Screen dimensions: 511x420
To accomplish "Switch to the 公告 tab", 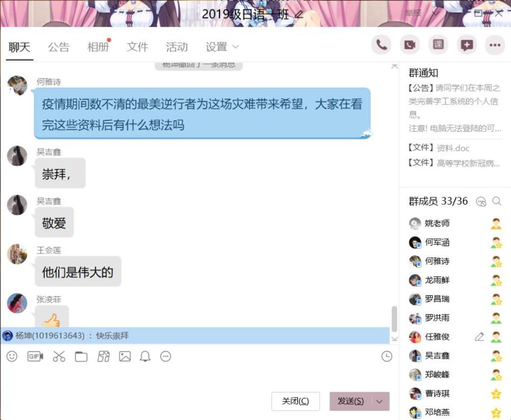I will [59, 47].
